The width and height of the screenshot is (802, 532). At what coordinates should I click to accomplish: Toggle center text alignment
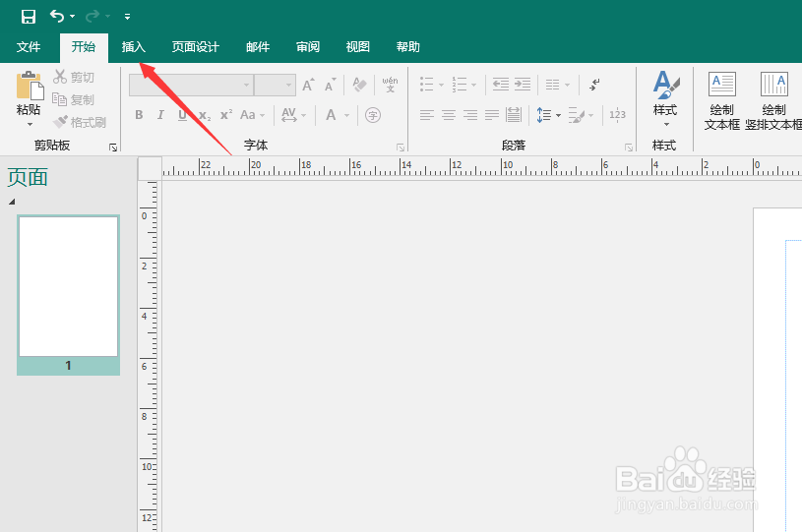tap(449, 115)
